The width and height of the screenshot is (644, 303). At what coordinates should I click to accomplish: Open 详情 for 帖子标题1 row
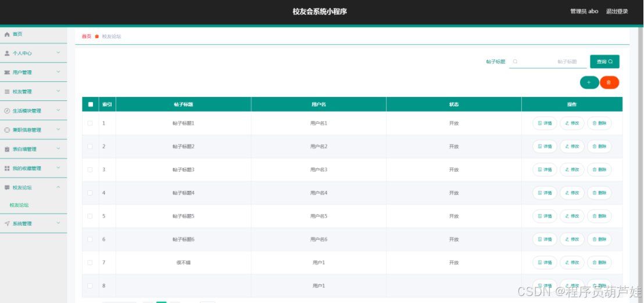[545, 123]
